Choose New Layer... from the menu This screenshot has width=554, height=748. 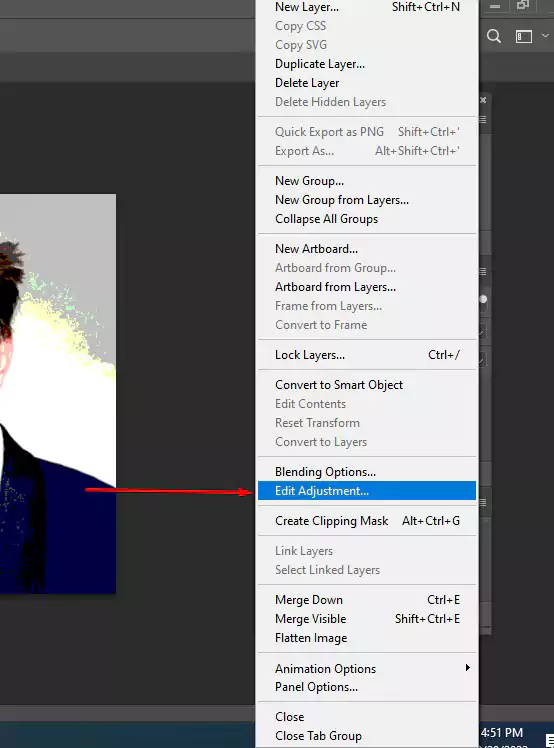[367, 7]
